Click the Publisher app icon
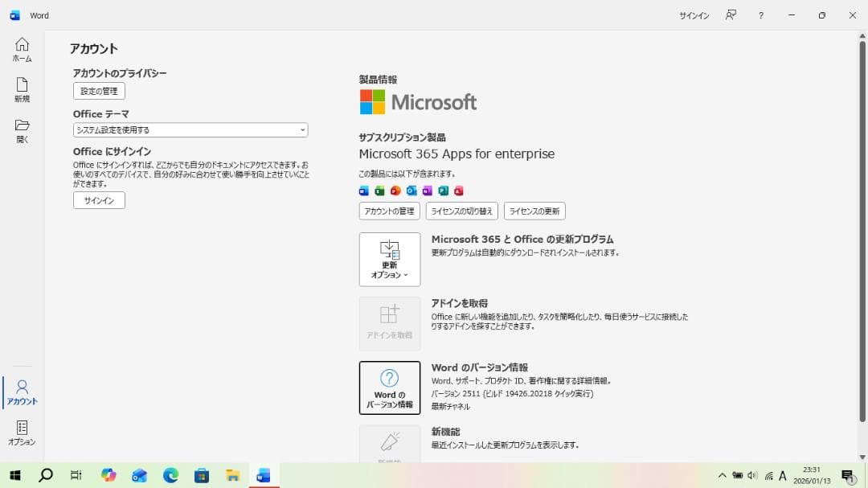Image resolution: width=868 pixels, height=488 pixels. (444, 191)
